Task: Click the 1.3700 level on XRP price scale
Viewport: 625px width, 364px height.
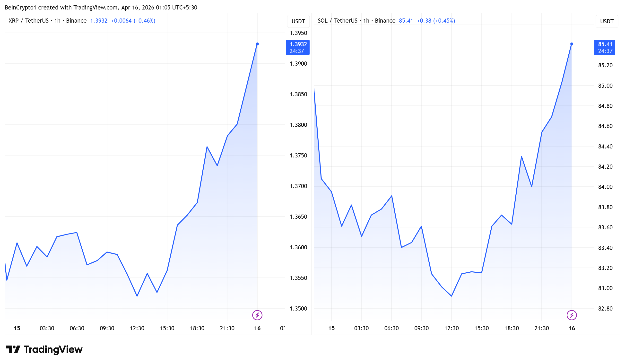Action: pos(298,186)
